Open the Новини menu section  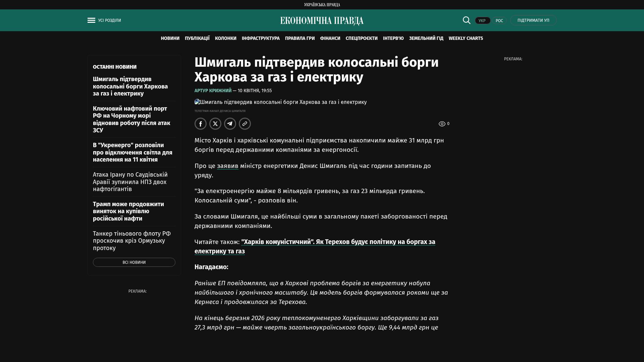[170, 39]
